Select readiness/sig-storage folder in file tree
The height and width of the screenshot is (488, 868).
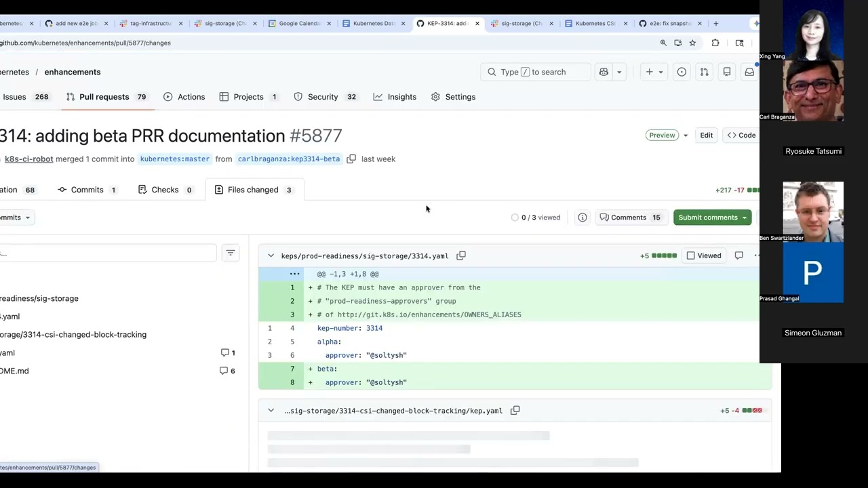pyautogui.click(x=39, y=298)
